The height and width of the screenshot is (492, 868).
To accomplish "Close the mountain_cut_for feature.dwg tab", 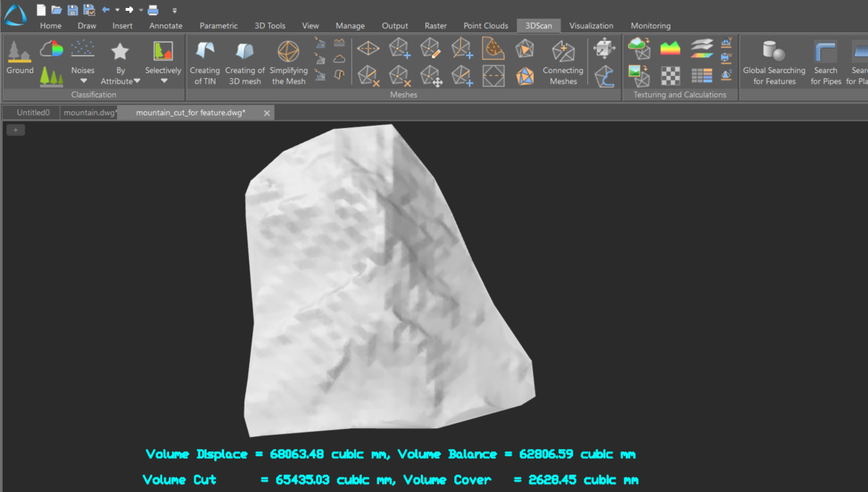I will point(267,113).
